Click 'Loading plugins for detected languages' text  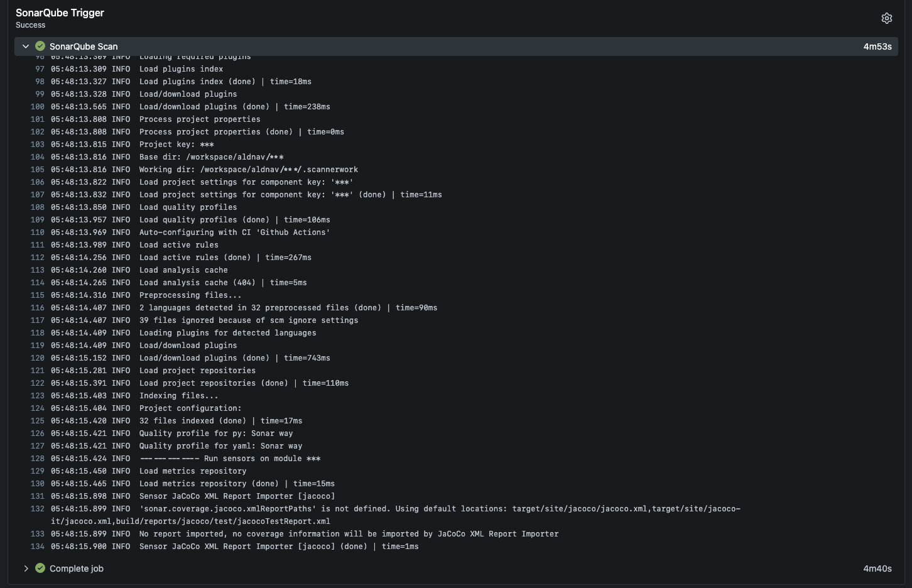tap(228, 333)
